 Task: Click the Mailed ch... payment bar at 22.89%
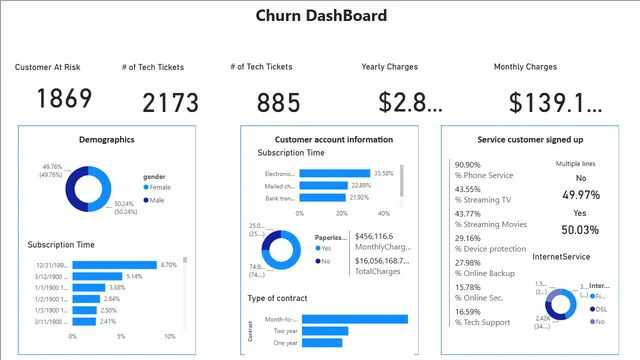tap(324, 186)
